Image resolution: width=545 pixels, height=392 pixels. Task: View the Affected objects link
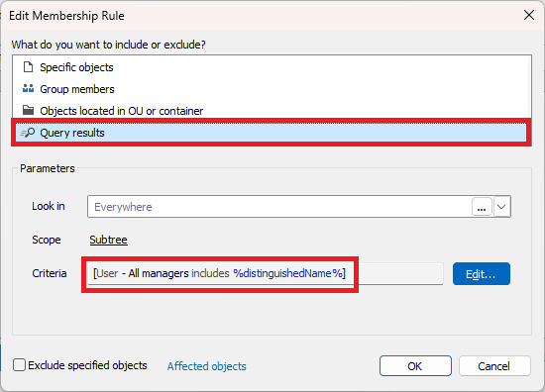click(207, 366)
